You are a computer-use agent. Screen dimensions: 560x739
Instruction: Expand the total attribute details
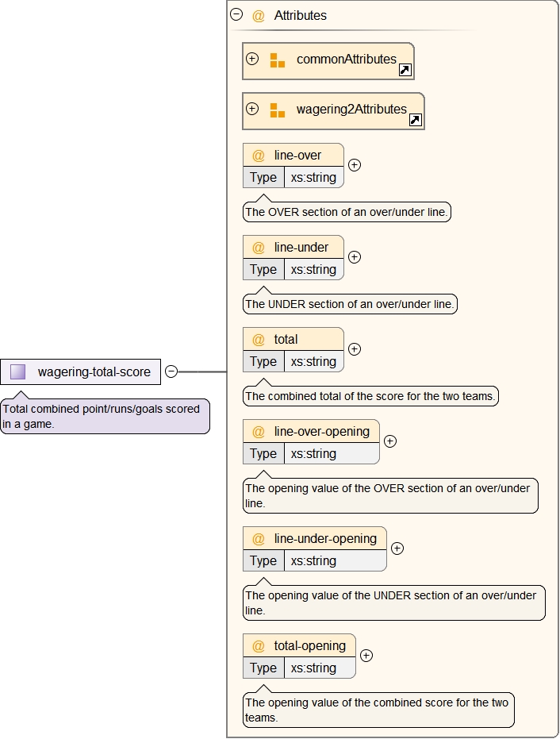[355, 349]
